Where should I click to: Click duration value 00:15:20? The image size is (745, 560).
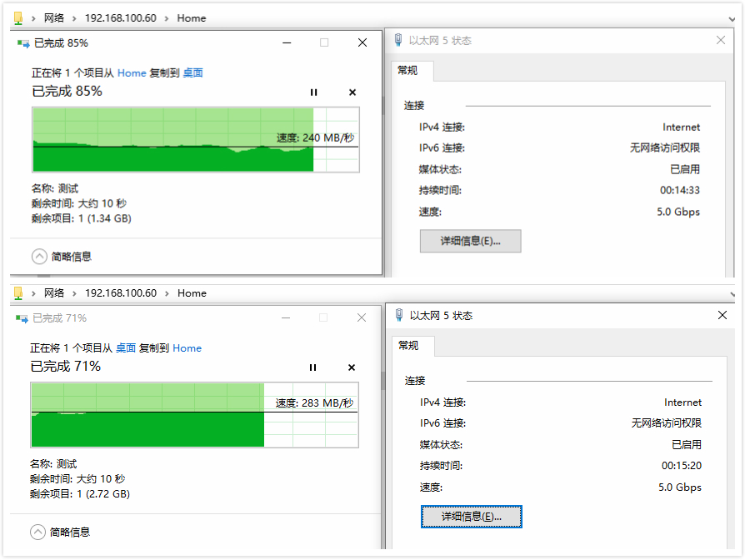682,466
